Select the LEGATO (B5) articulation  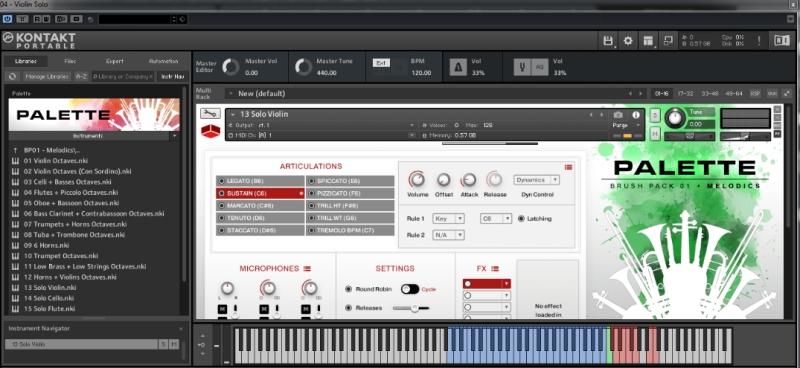coord(260,181)
